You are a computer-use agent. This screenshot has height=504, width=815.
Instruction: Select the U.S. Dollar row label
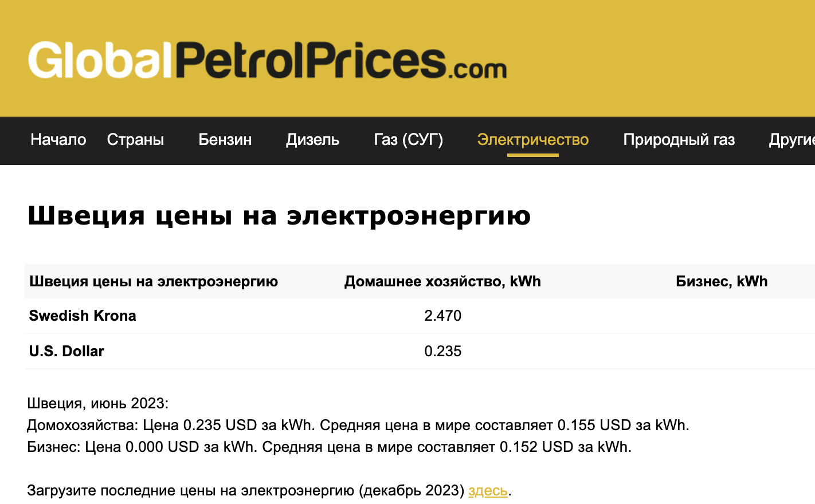(x=66, y=351)
